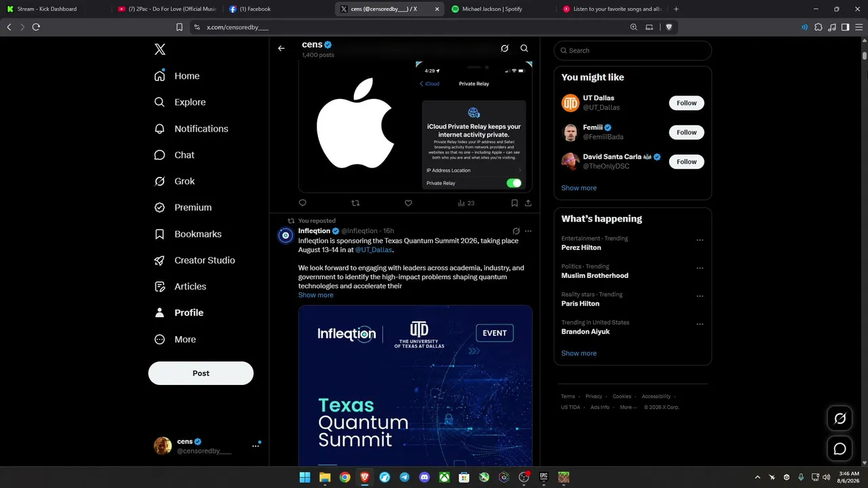Open more options for Perez Hilton trend
The height and width of the screenshot is (488, 868).
click(x=700, y=240)
